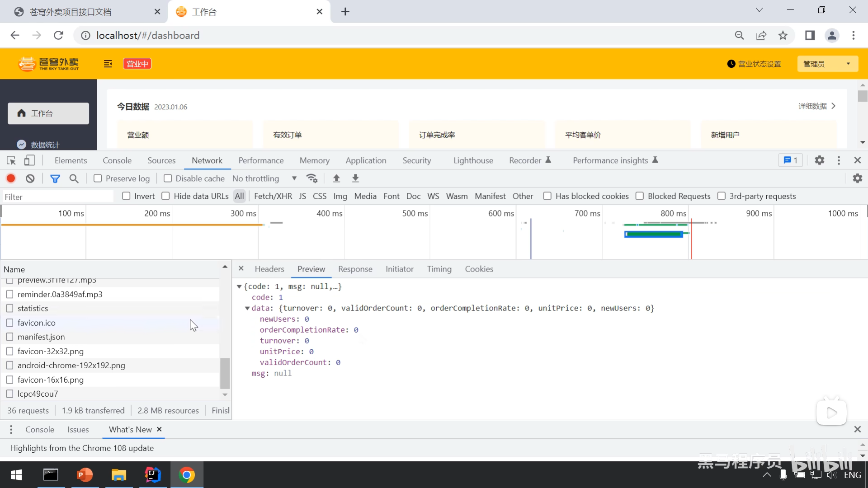
Task: Open the 管理员 account dropdown
Action: coord(827,64)
